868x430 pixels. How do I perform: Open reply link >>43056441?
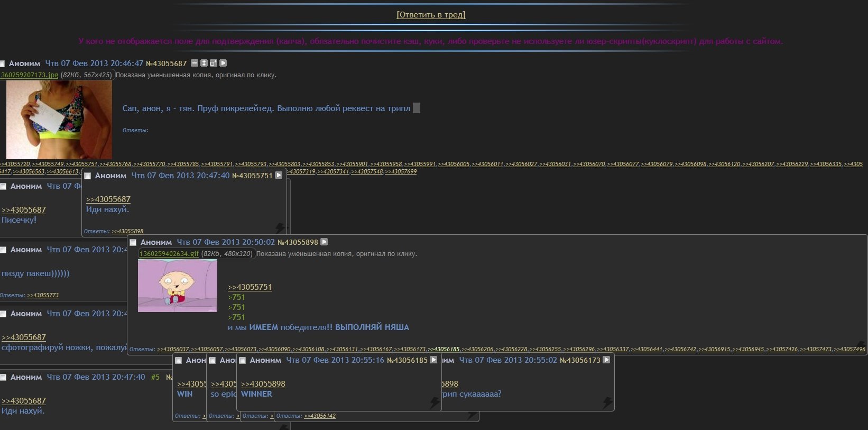647,350
